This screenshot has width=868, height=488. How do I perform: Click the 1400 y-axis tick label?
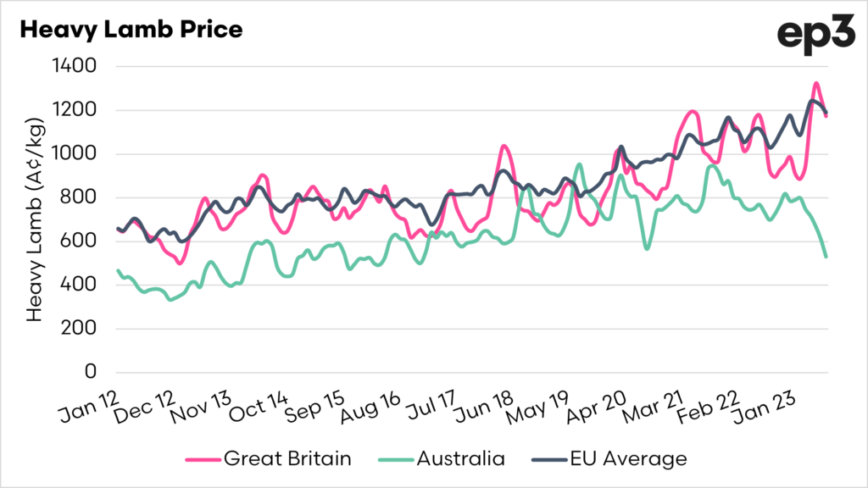click(74, 66)
